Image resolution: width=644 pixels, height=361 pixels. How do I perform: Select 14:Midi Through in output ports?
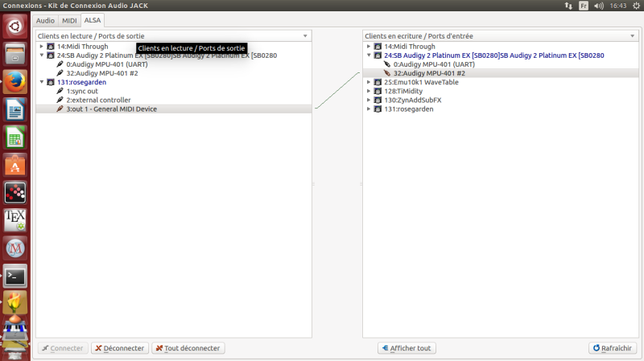click(x=83, y=47)
